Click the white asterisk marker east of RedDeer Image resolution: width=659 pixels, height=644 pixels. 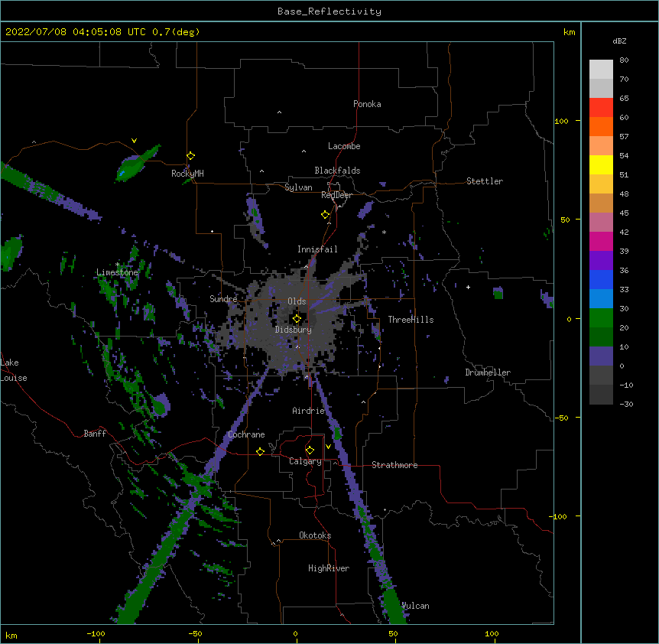point(384,232)
